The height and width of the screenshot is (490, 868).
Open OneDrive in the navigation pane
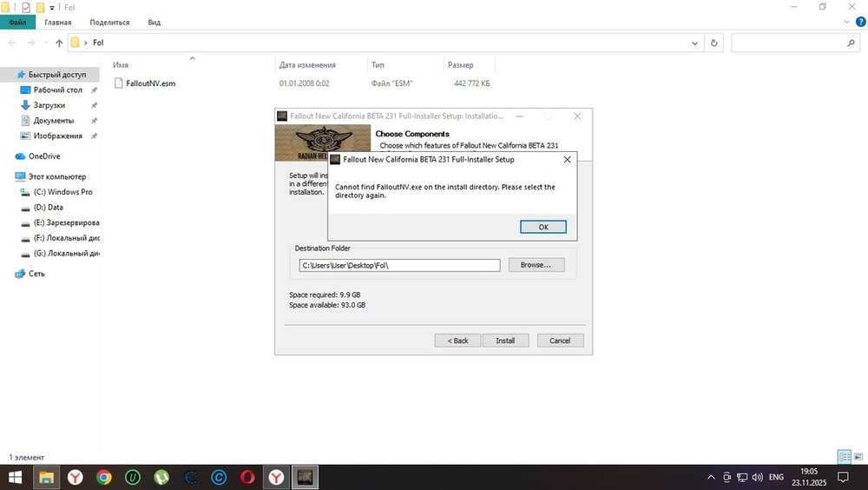(x=44, y=156)
